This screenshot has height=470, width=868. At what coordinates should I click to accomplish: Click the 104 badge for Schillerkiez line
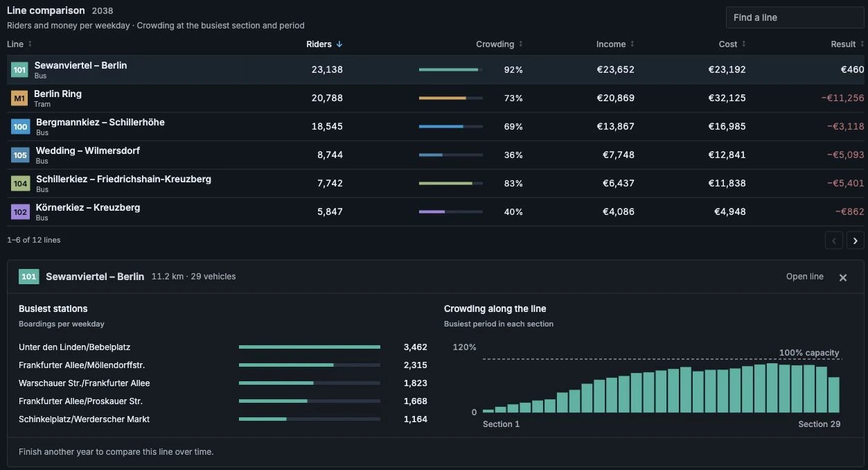point(21,184)
